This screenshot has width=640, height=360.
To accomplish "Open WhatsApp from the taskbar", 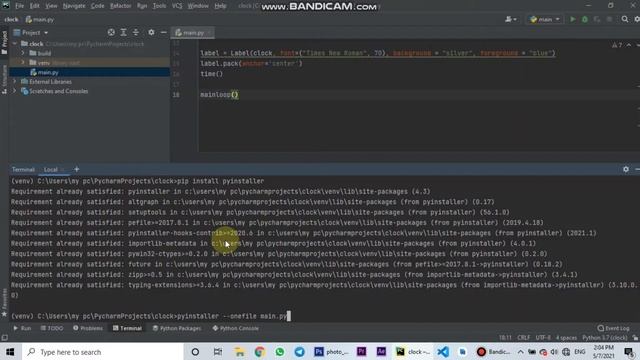I will (280, 352).
